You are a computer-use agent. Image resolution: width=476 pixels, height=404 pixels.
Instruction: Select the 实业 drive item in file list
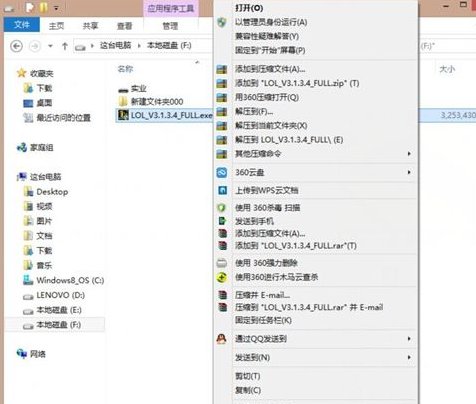tap(133, 89)
